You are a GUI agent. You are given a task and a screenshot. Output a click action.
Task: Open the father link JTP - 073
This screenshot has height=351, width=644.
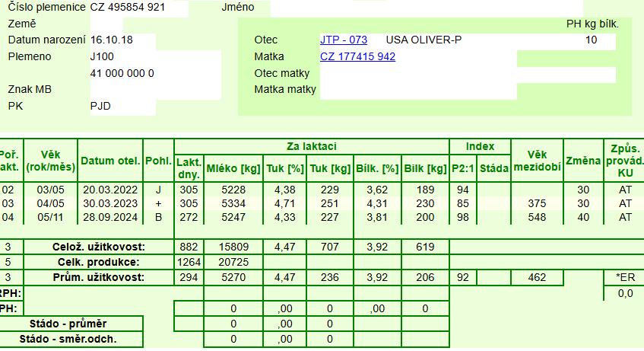(x=344, y=40)
